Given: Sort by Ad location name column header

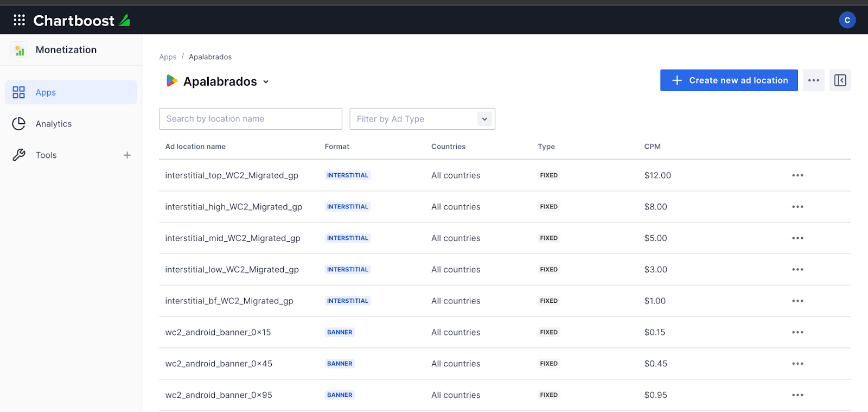Looking at the screenshot, I should coord(195,147).
